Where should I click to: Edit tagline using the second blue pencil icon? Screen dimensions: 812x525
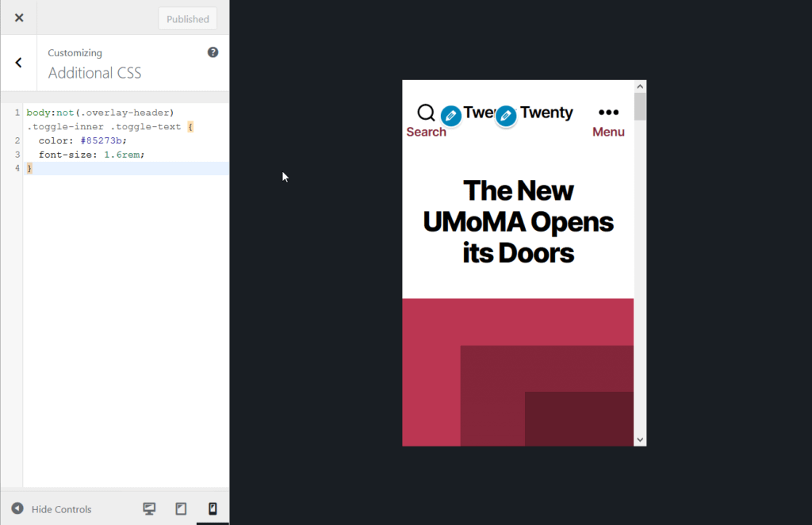pyautogui.click(x=505, y=116)
